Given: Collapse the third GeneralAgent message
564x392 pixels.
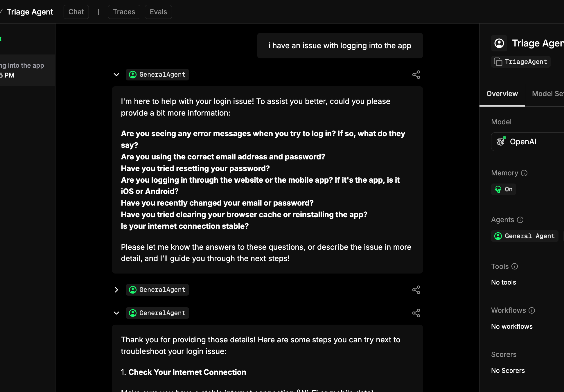Looking at the screenshot, I should pyautogui.click(x=116, y=313).
